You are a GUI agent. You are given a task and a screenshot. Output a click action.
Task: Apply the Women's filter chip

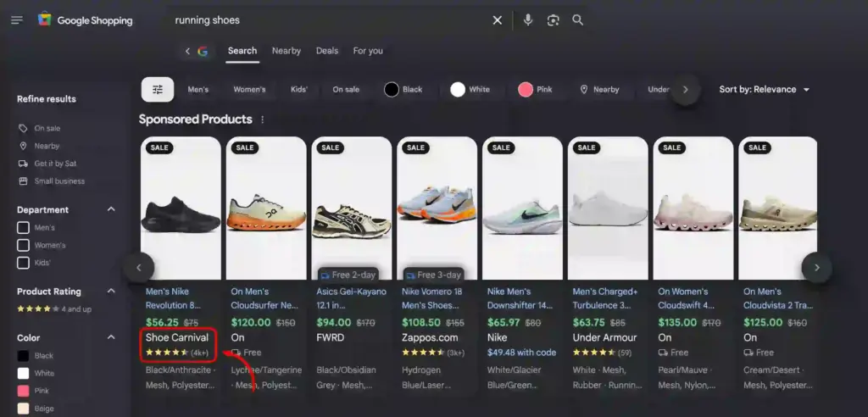[250, 90]
